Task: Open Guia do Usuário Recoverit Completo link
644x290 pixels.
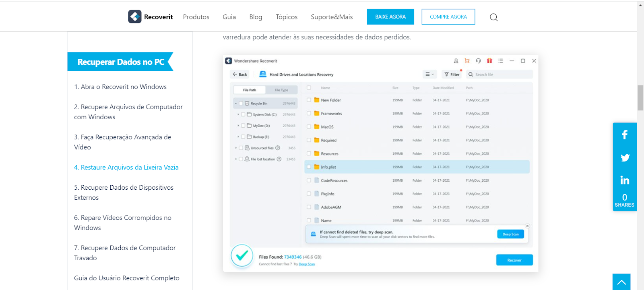Action: click(x=127, y=278)
